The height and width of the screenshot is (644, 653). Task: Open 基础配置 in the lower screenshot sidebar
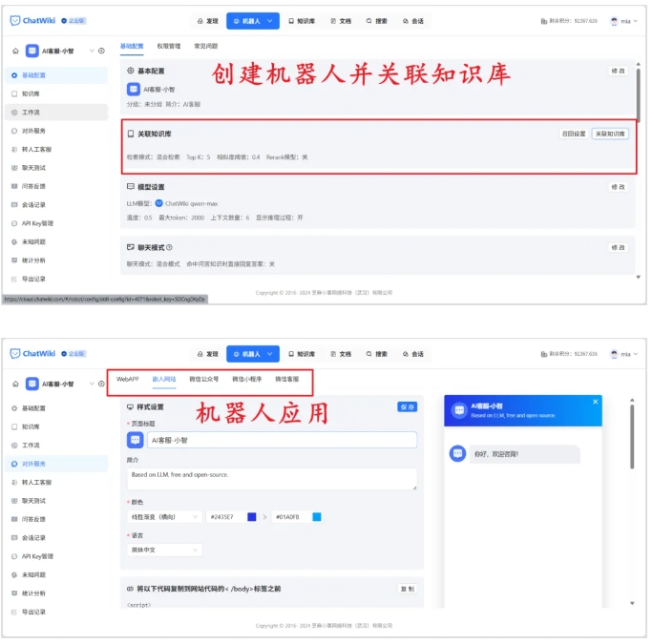(x=56, y=408)
